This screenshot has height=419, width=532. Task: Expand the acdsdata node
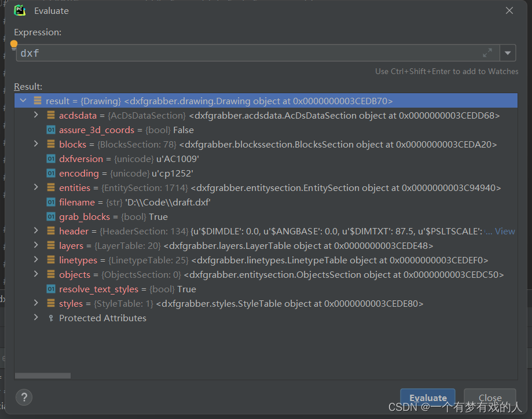(36, 115)
